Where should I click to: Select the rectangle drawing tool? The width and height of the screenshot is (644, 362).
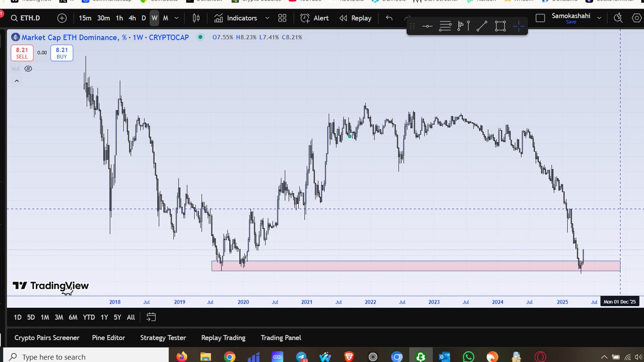[x=500, y=26]
